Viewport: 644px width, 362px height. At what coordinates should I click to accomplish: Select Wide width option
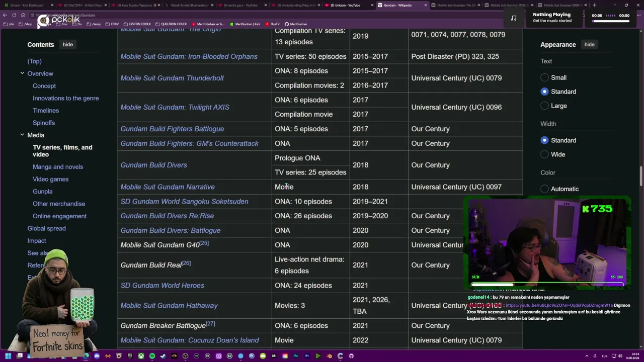click(544, 154)
